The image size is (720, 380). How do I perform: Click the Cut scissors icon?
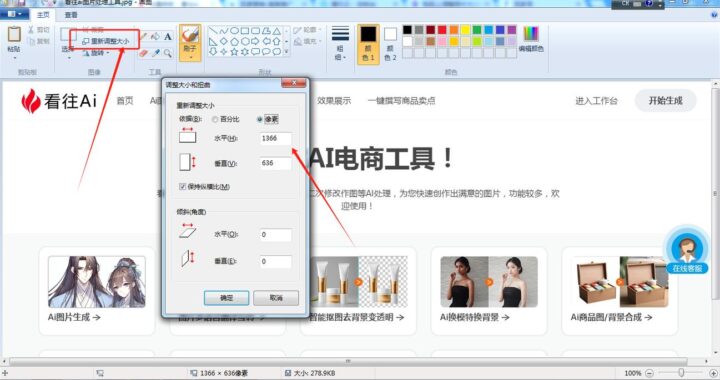coord(32,30)
